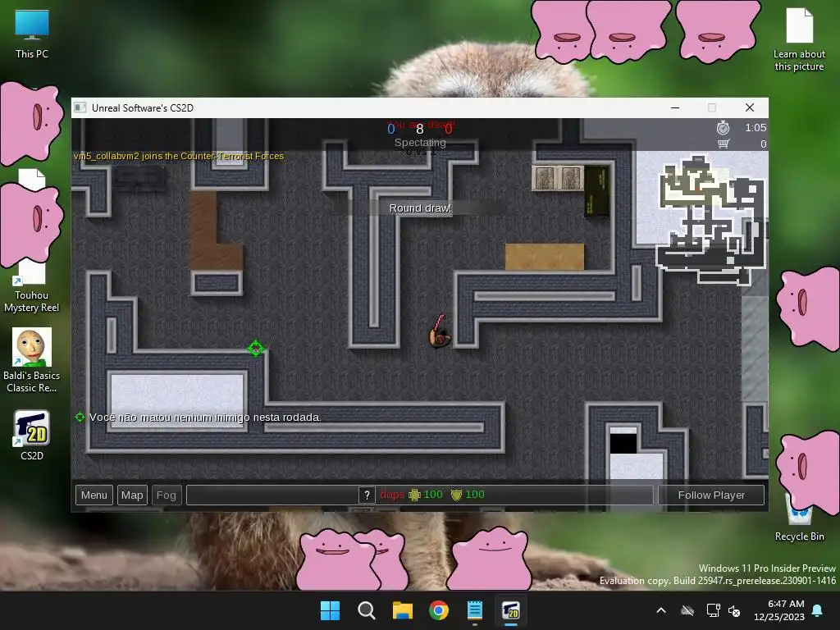
Task: Click the Menu button in CS2D
Action: (94, 495)
